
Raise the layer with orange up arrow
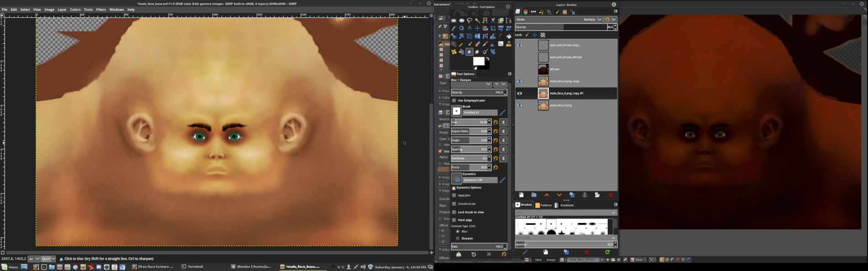pos(547,195)
